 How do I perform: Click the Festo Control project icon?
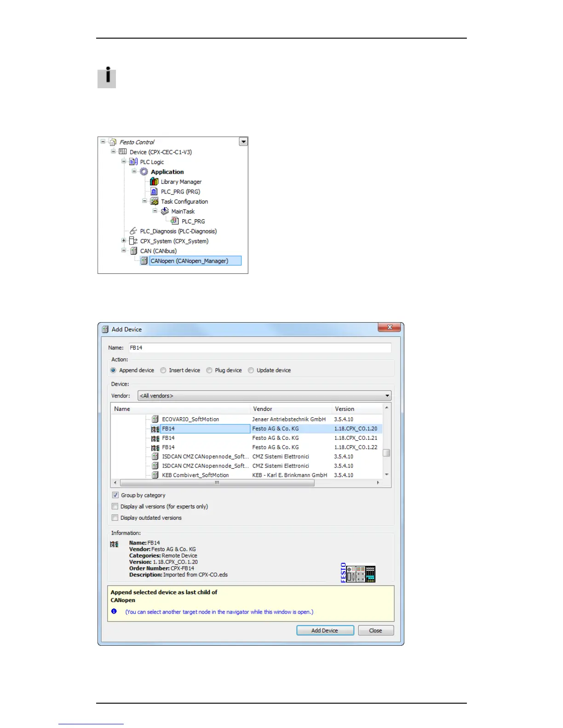click(x=113, y=142)
